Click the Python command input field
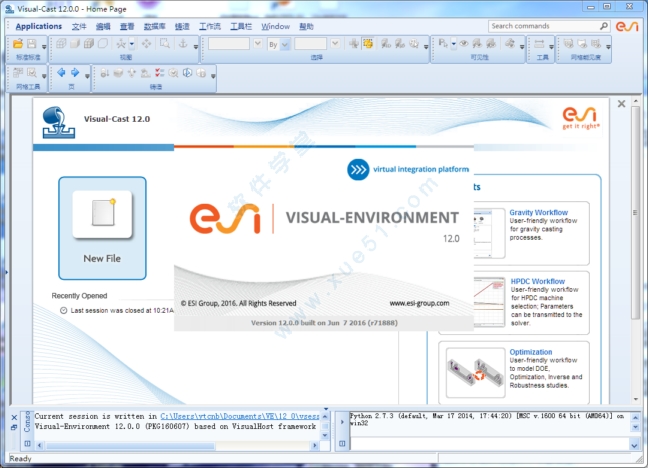648x468 pixels. pyautogui.click(x=489, y=444)
